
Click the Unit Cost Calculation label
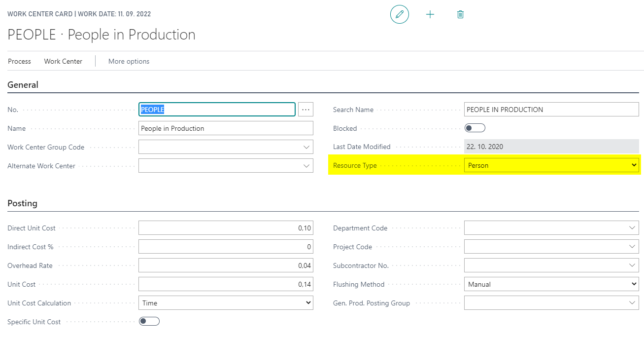click(x=39, y=303)
